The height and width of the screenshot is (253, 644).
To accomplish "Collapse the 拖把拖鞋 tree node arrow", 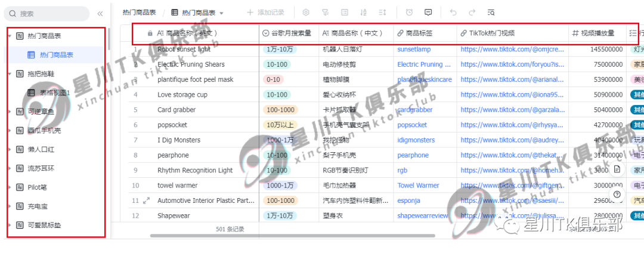I will pyautogui.click(x=10, y=74).
